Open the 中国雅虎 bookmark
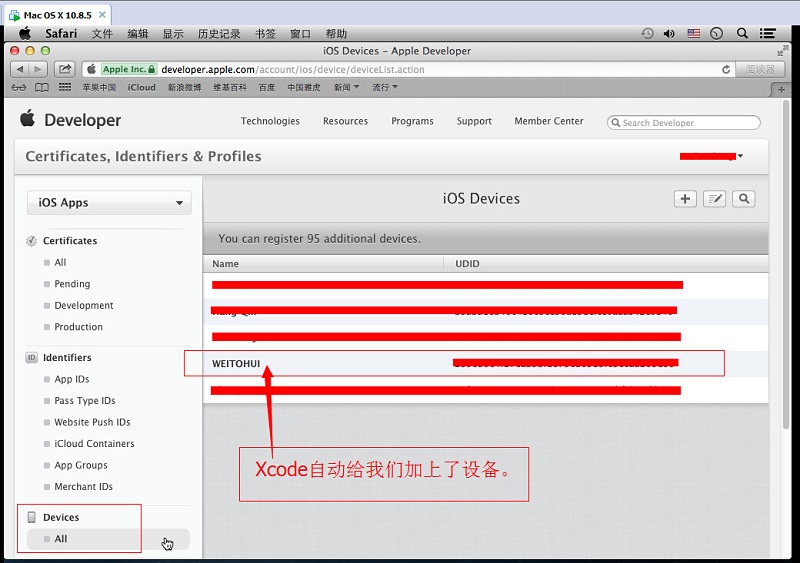The image size is (800, 563). click(x=304, y=87)
